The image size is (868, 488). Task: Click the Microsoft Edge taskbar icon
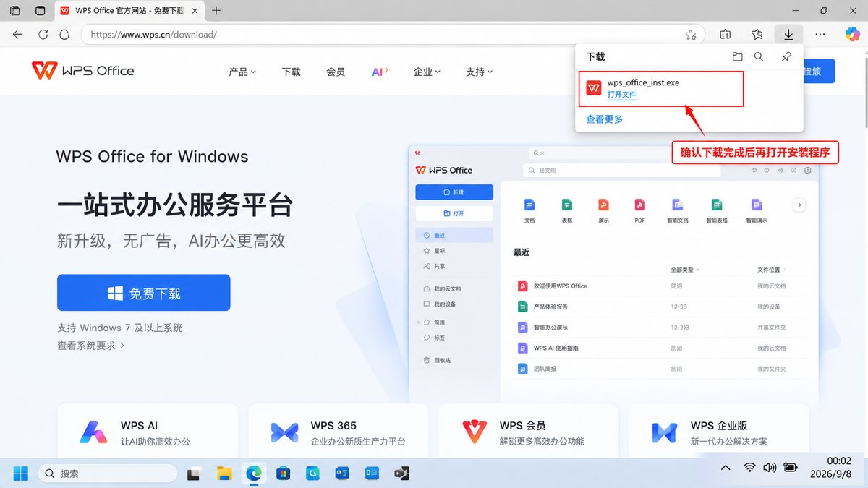[x=254, y=474]
